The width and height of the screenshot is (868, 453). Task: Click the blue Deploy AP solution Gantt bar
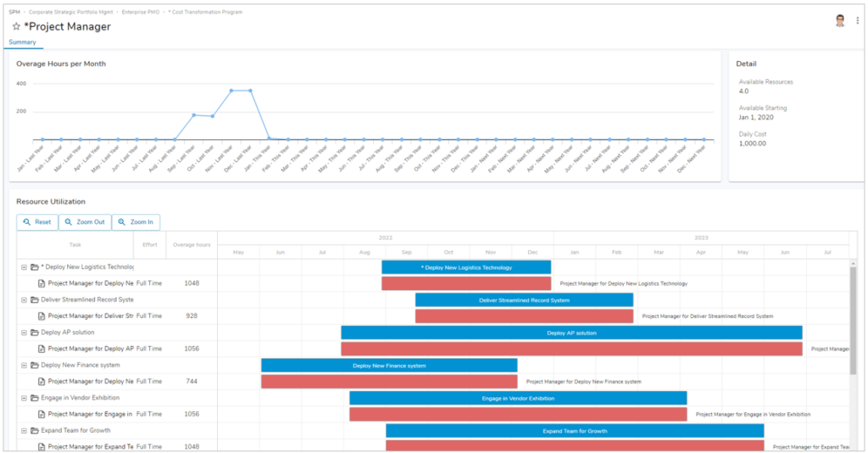click(x=572, y=333)
